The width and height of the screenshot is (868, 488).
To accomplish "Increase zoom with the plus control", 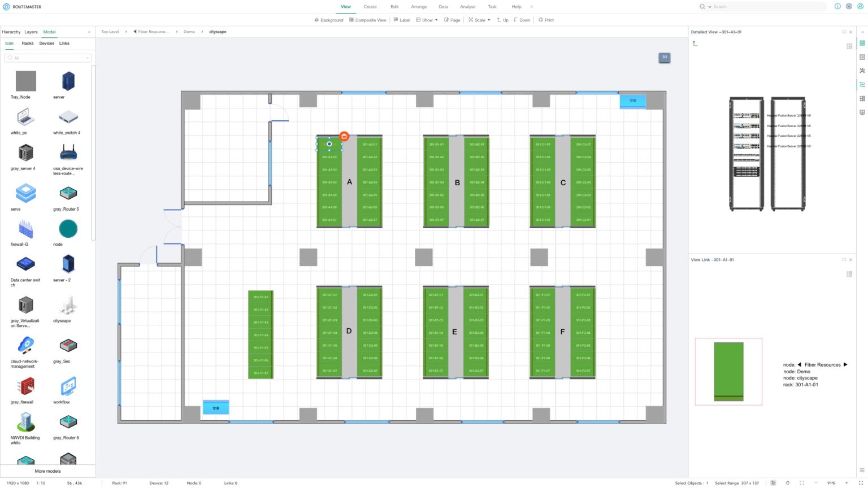I will 847,483.
